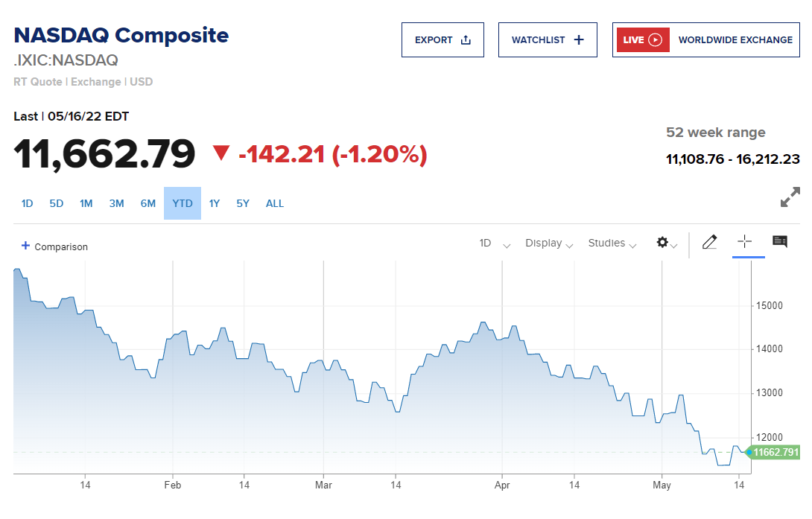812x519 pixels.
Task: Expand the Display dropdown
Action: click(549, 243)
